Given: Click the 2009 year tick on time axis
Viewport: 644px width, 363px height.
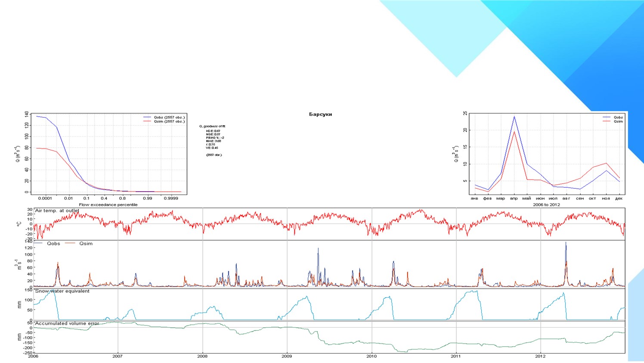Looking at the screenshot, I should [287, 356].
